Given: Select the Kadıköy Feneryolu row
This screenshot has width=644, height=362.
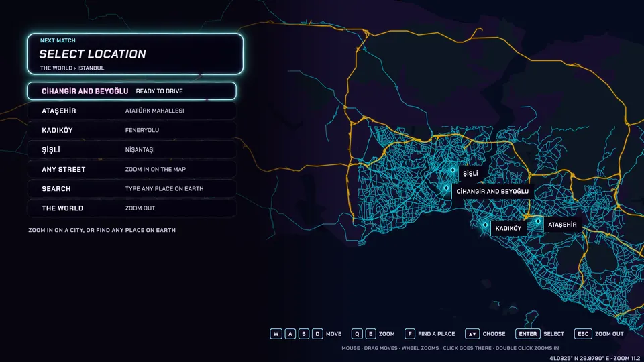Looking at the screenshot, I should point(132,130).
